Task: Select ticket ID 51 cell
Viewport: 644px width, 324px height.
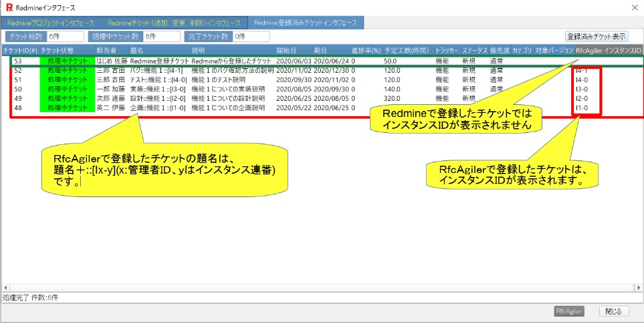Action: click(x=17, y=79)
